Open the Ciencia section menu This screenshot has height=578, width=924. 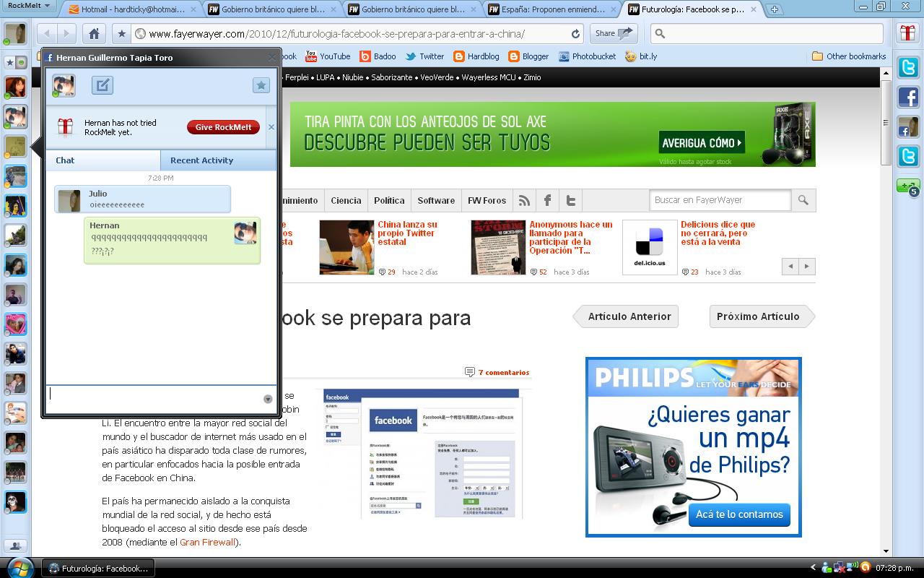346,200
